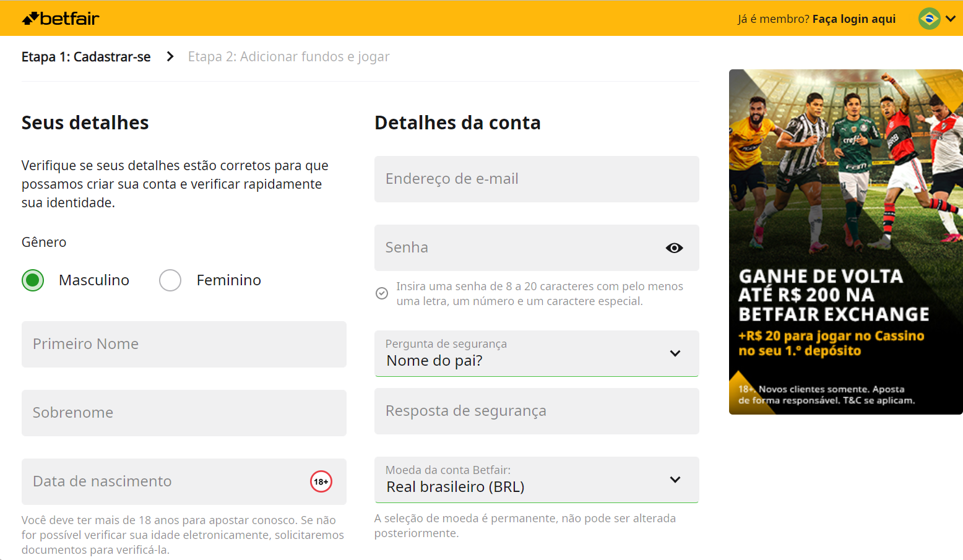
Task: Click the Seus detalhes heading
Action: tap(85, 123)
